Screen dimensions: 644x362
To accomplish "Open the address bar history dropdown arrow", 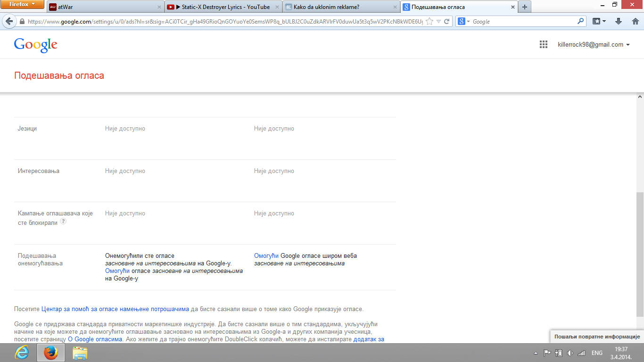I will click(438, 22).
